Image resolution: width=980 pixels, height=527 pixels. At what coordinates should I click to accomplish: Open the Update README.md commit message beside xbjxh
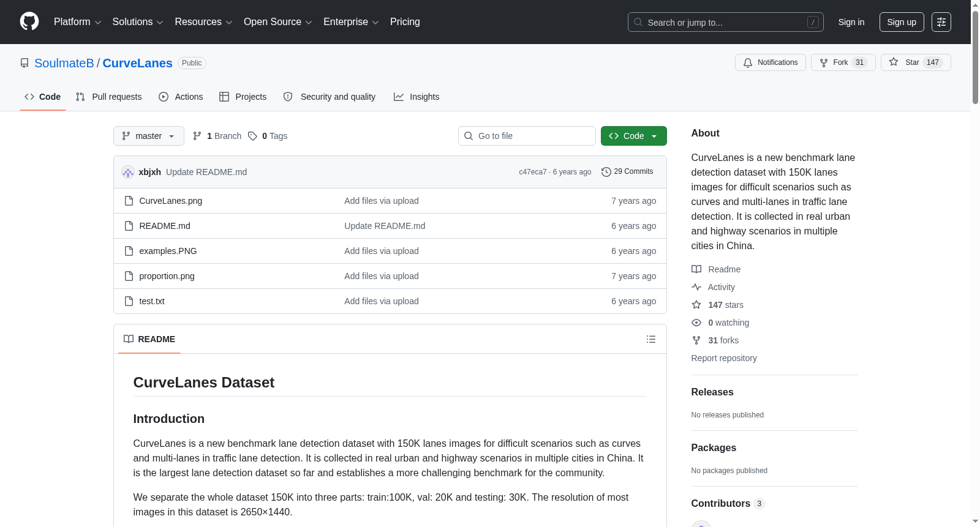206,172
